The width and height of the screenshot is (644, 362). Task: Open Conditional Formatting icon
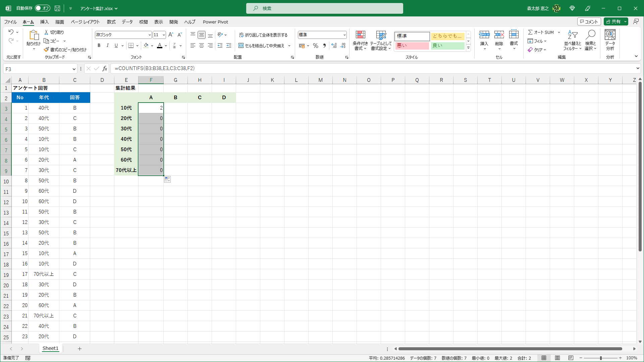point(360,35)
